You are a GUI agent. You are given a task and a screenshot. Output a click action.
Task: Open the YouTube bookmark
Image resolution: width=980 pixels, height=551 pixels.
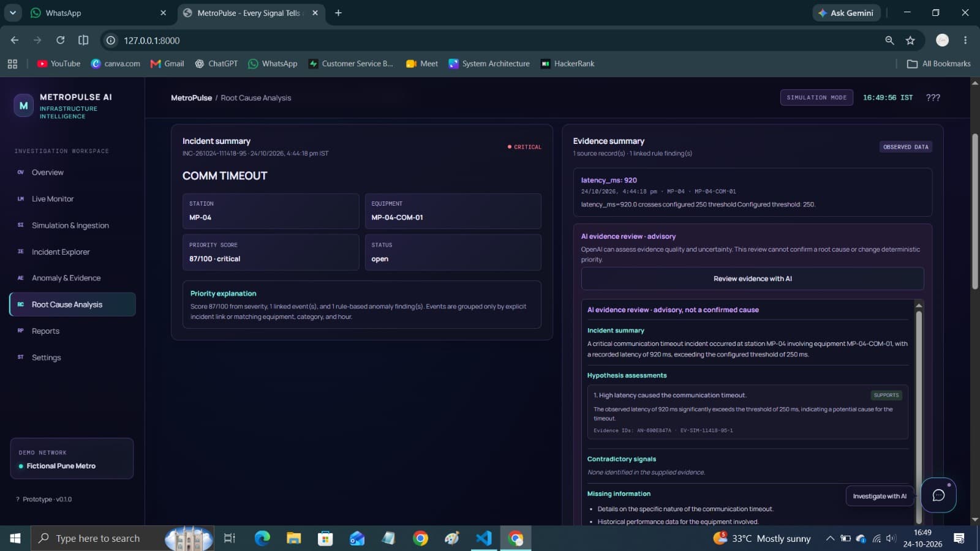[59, 64]
